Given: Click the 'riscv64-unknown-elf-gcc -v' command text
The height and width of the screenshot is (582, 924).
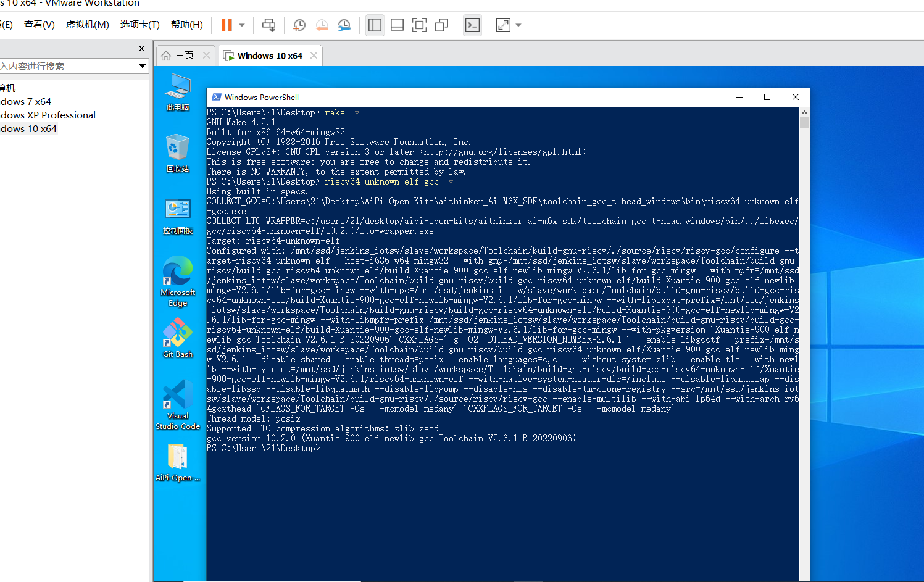Looking at the screenshot, I should 389,181.
